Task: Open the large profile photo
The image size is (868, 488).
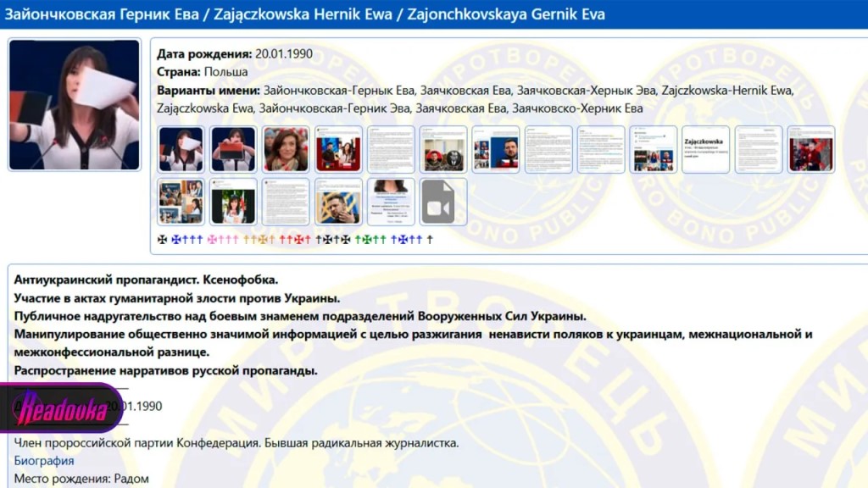Action: click(75, 104)
